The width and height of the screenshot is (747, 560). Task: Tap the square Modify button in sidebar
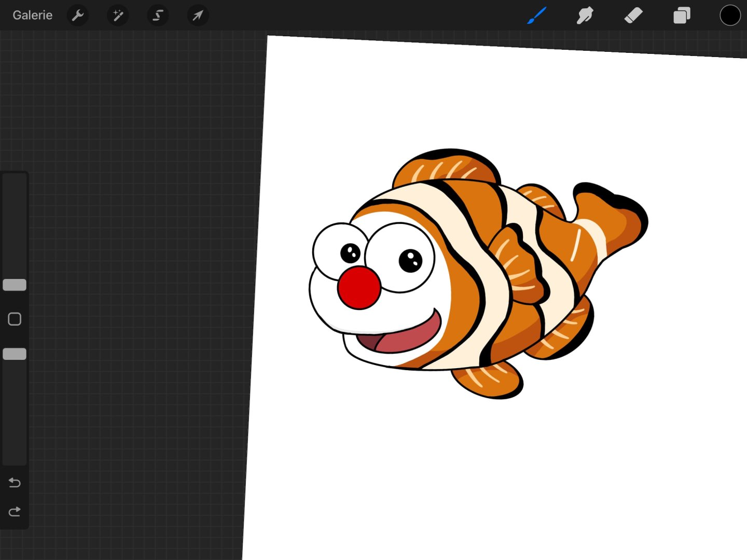pos(15,319)
